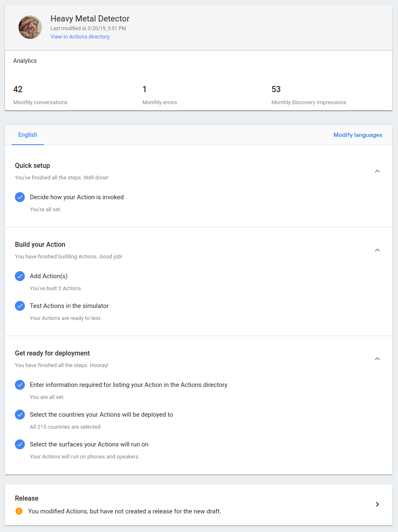The height and width of the screenshot is (532, 398).
Task: Click checkmark next to Test Actions in simulator
Action: point(20,306)
